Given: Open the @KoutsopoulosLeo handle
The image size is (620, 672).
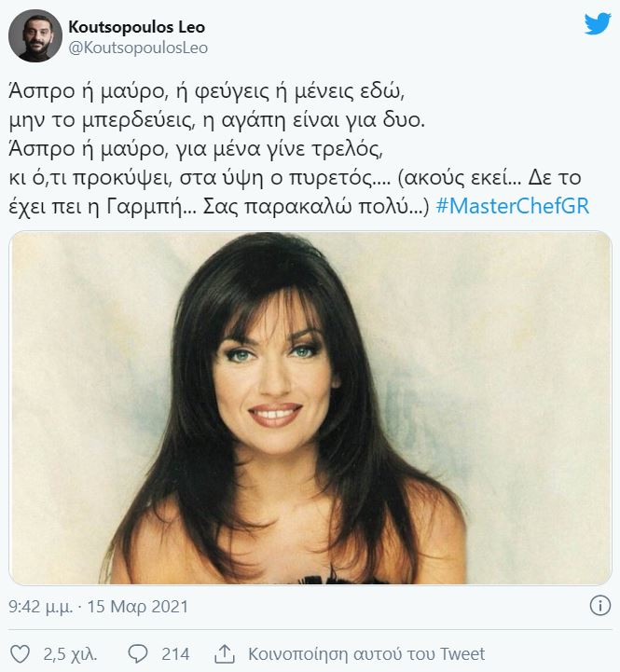Looking at the screenshot, I should (138, 48).
